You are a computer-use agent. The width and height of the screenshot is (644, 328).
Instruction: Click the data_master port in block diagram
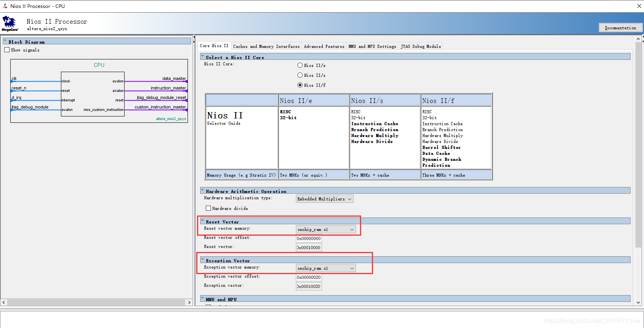pos(174,78)
